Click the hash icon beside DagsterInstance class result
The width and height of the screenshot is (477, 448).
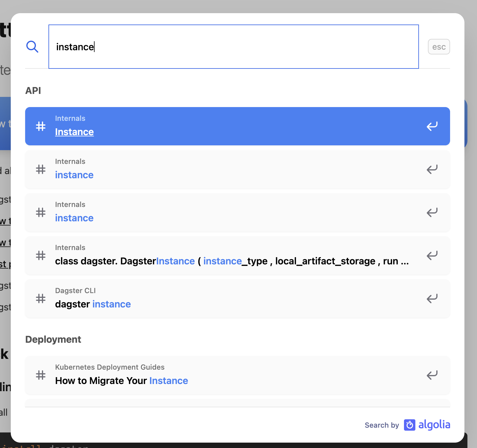coord(40,256)
